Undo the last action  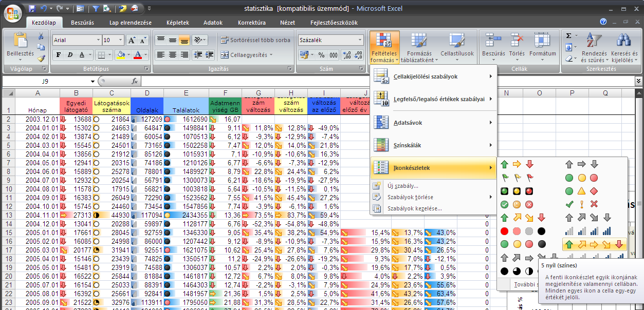44,9
